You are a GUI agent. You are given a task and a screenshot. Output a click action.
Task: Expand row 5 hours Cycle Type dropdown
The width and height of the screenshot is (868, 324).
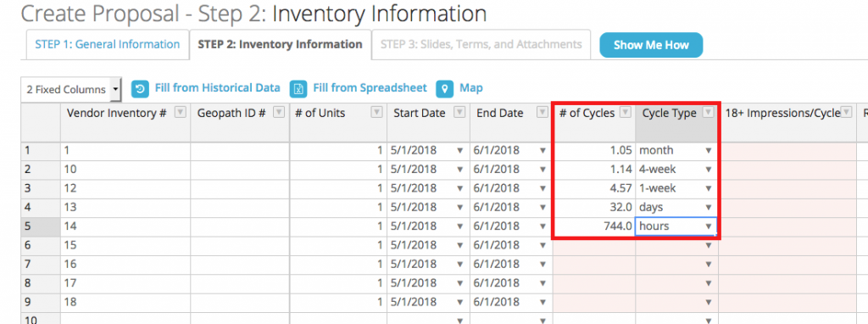(709, 226)
